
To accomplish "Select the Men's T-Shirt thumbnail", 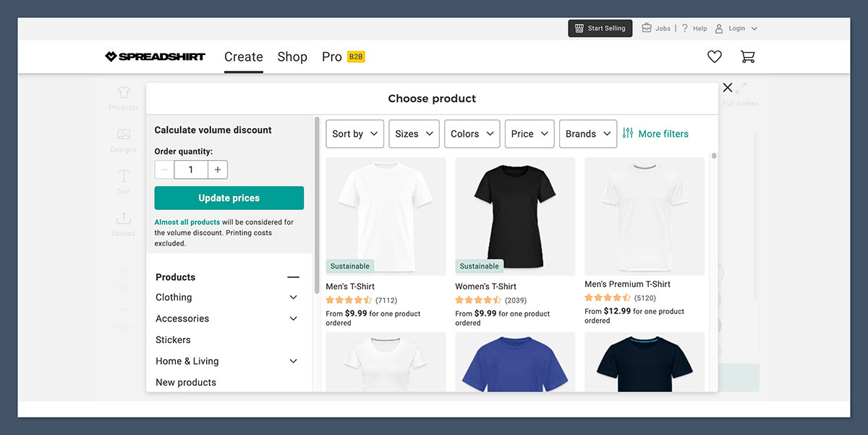I will [x=386, y=216].
